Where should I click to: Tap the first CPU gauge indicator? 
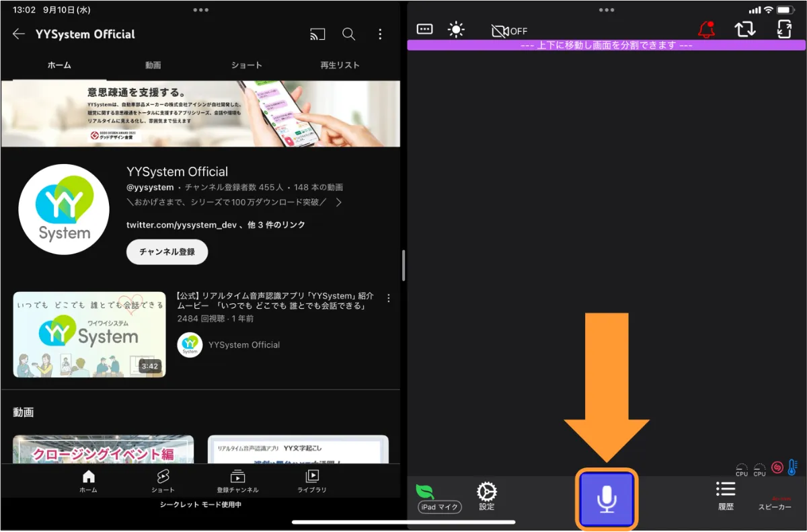pyautogui.click(x=742, y=470)
